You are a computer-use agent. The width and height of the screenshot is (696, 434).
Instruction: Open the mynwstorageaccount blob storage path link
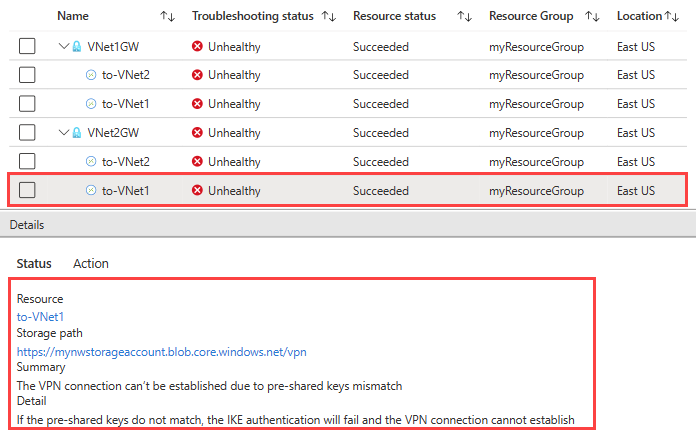pos(162,352)
